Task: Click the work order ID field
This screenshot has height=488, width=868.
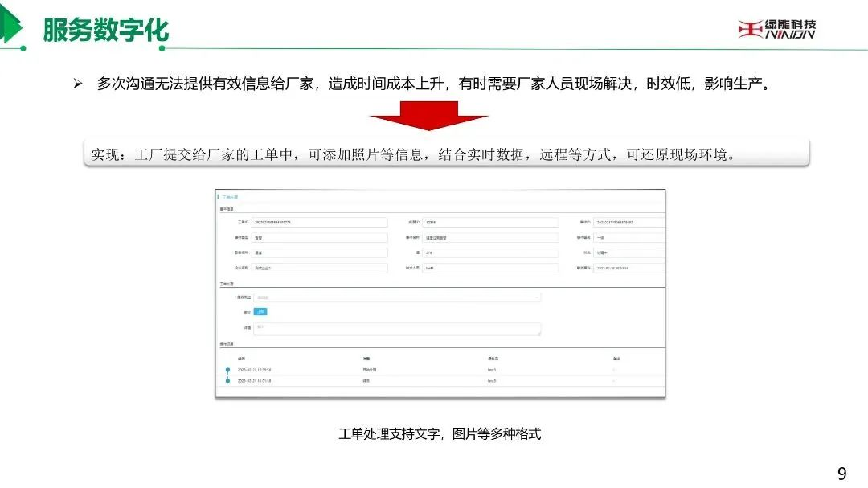Action: (319, 223)
